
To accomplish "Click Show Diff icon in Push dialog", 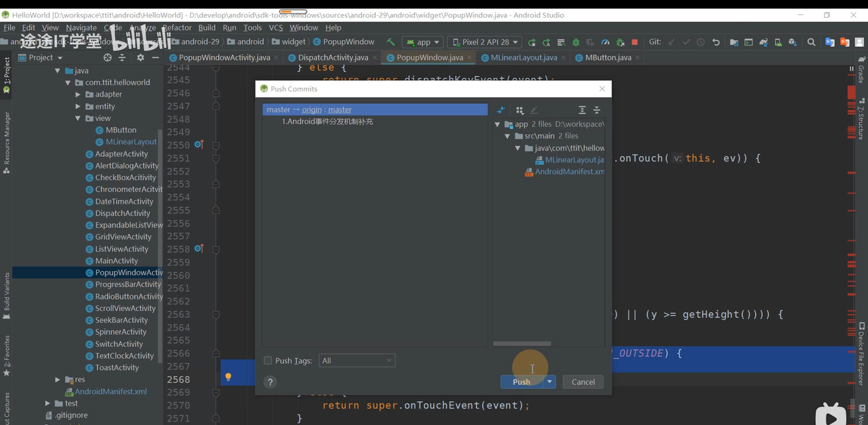I will (501, 110).
